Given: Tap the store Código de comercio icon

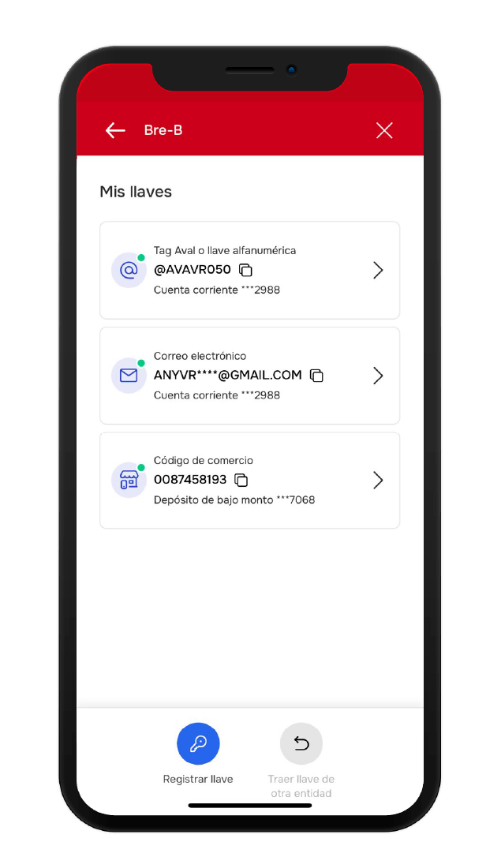Looking at the screenshot, I should tap(129, 480).
